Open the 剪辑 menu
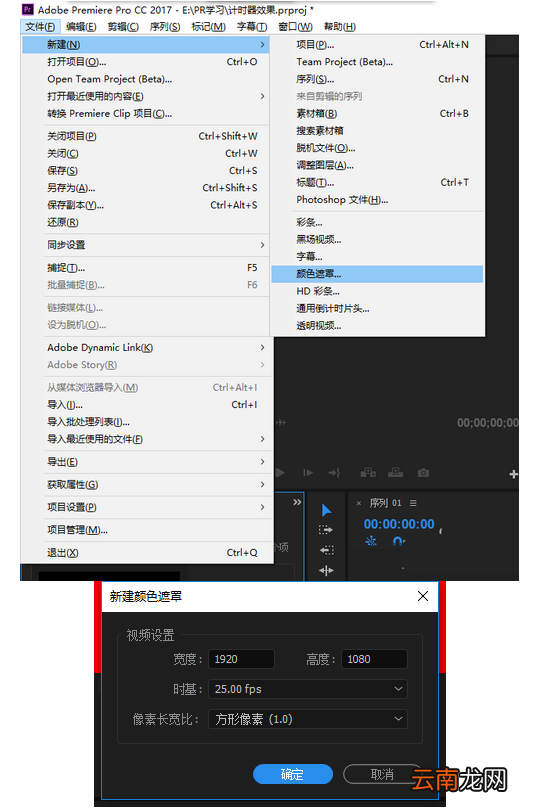This screenshot has width=544, height=808. tap(123, 27)
